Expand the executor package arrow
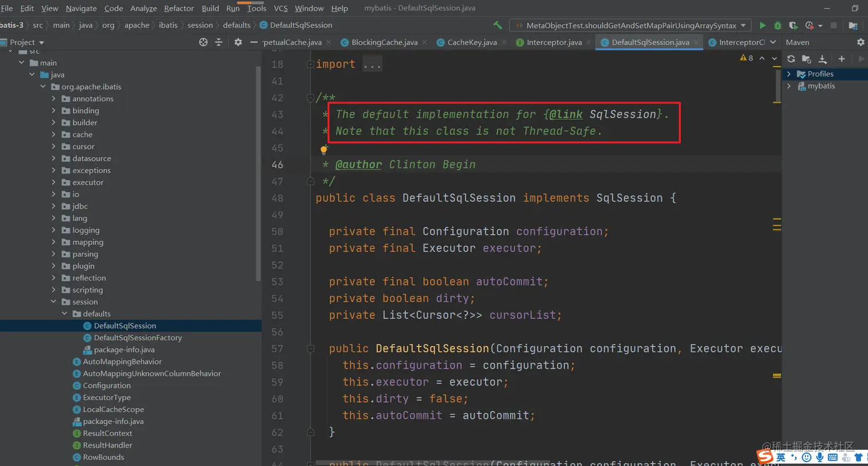The height and width of the screenshot is (466, 868). coord(53,183)
